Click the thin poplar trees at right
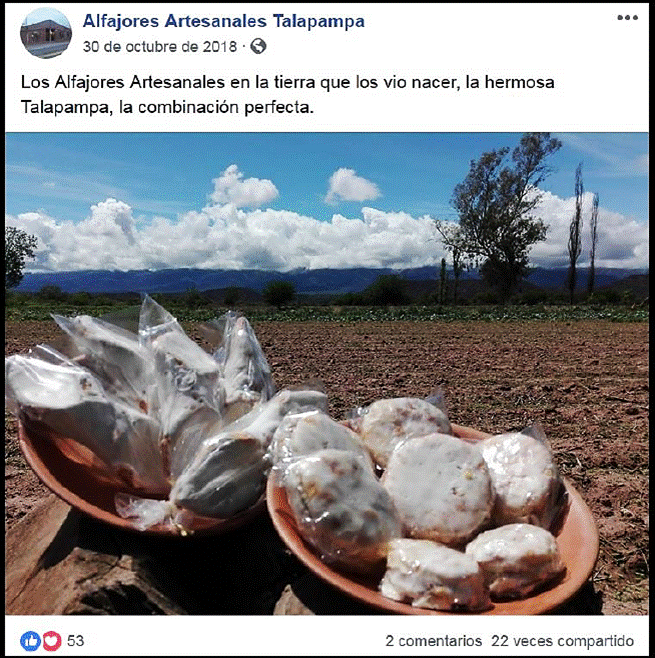 583,231
